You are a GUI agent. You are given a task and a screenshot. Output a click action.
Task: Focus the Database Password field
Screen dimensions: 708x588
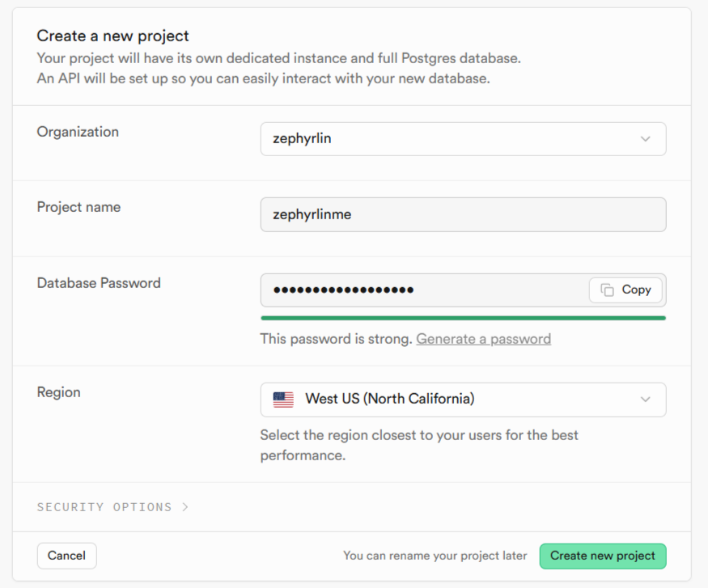[421, 290]
